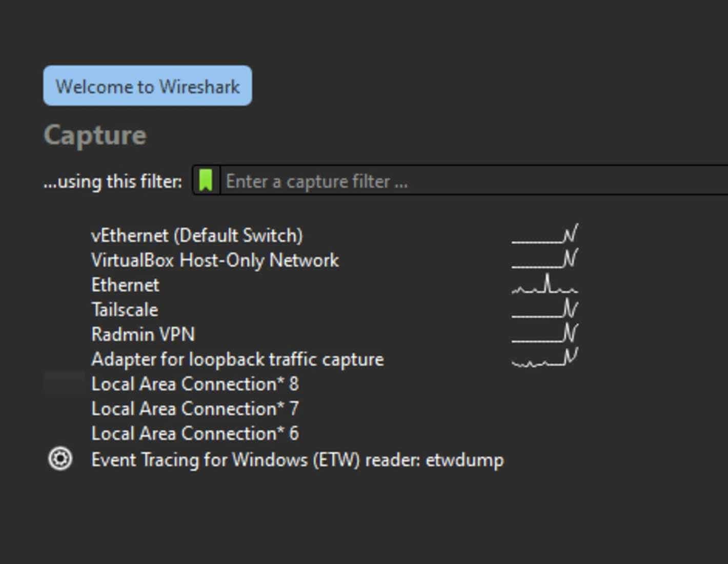Click the Ethernet traffic sparkline graph
The height and width of the screenshot is (564, 728).
tap(545, 284)
